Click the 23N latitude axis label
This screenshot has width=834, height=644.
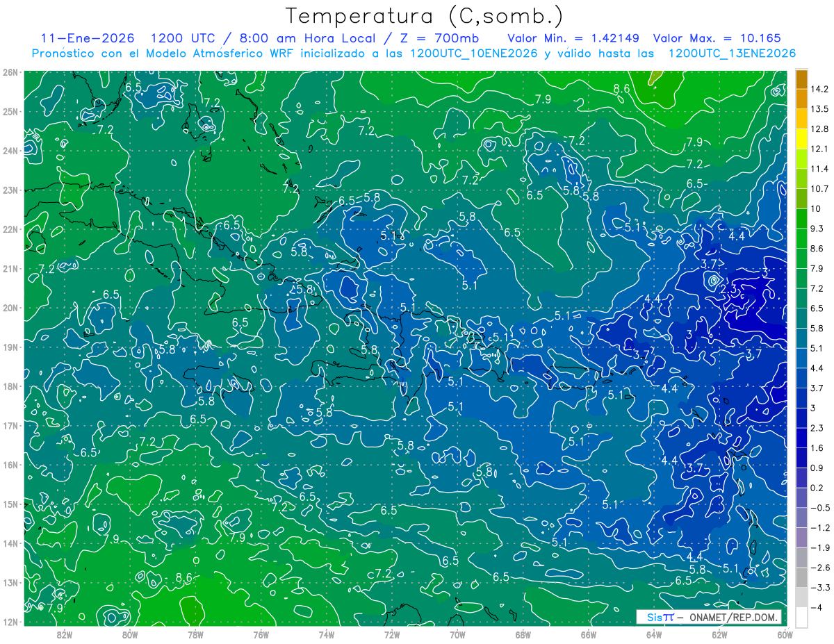click(10, 190)
